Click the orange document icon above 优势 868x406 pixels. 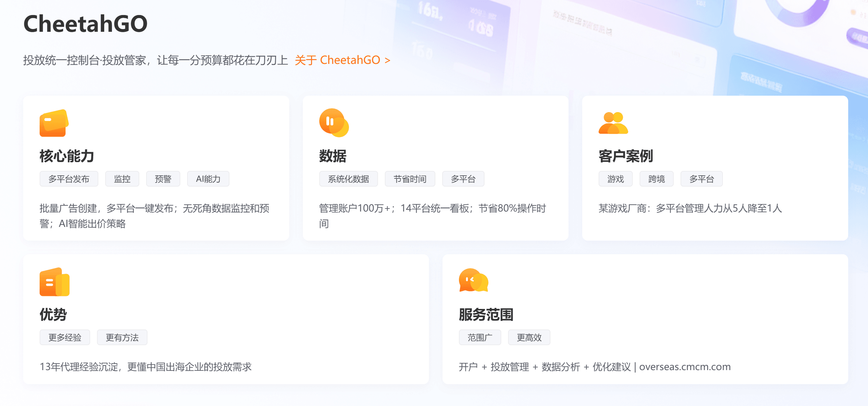coord(55,282)
